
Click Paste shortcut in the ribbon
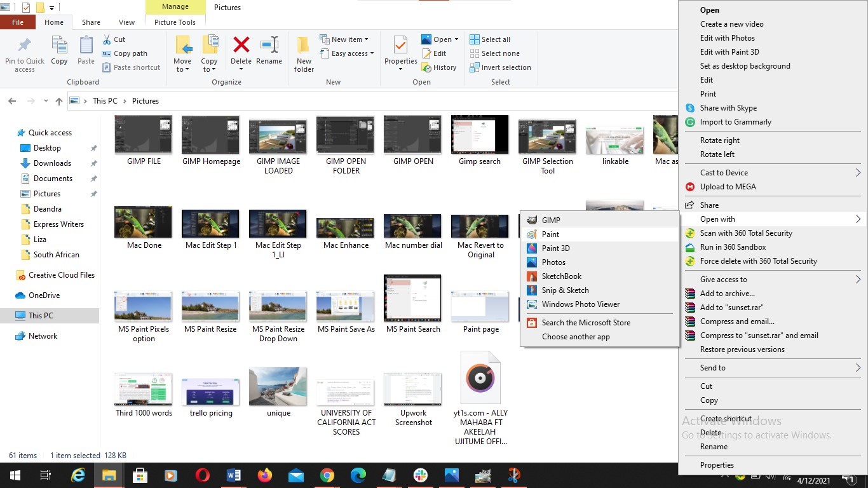click(130, 67)
